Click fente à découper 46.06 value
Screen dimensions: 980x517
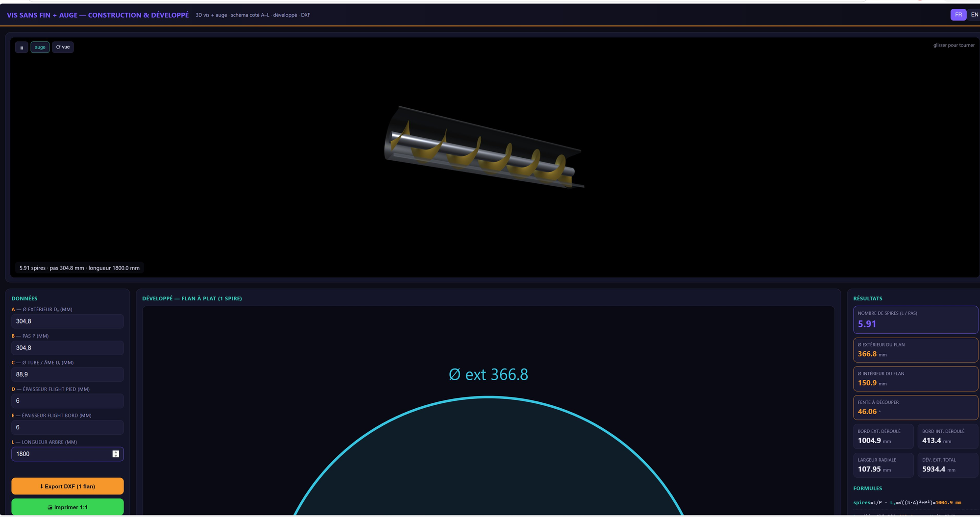click(867, 412)
